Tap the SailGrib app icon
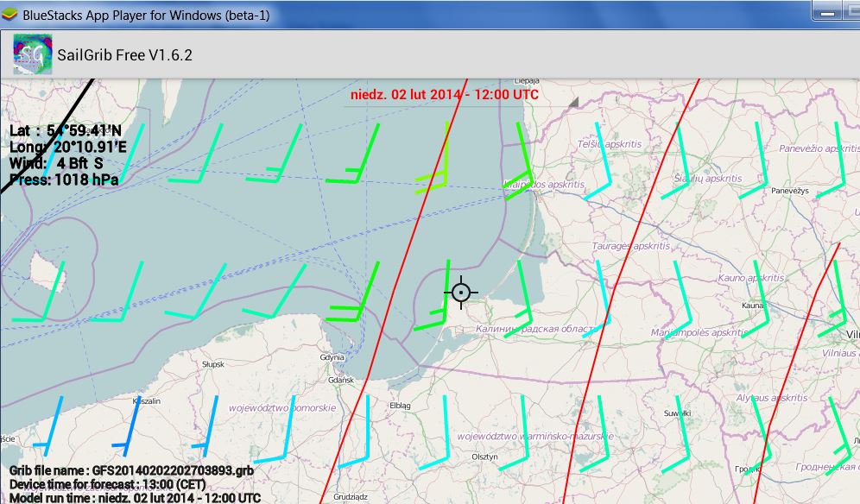This screenshot has width=860, height=504. click(32, 54)
